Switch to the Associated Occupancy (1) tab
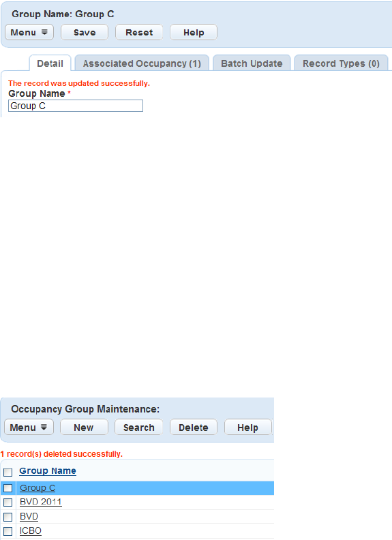Screen dimensions: 392x540 [x=142, y=63]
